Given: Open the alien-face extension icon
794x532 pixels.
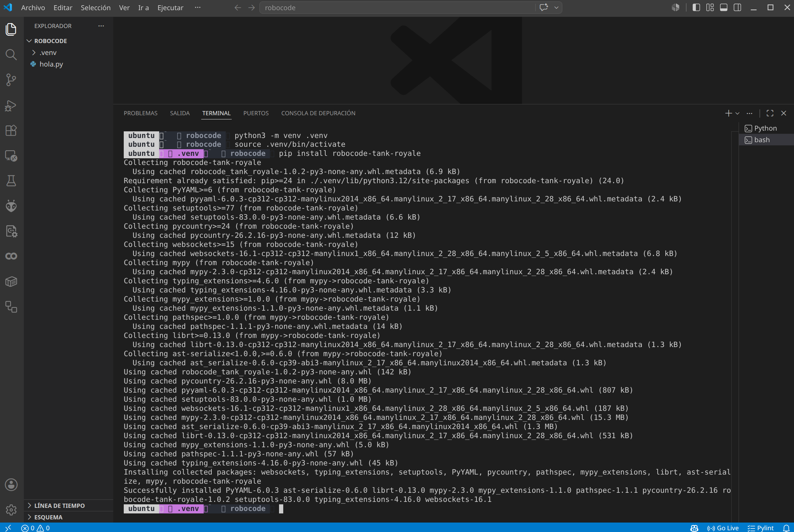Looking at the screenshot, I should (11, 206).
